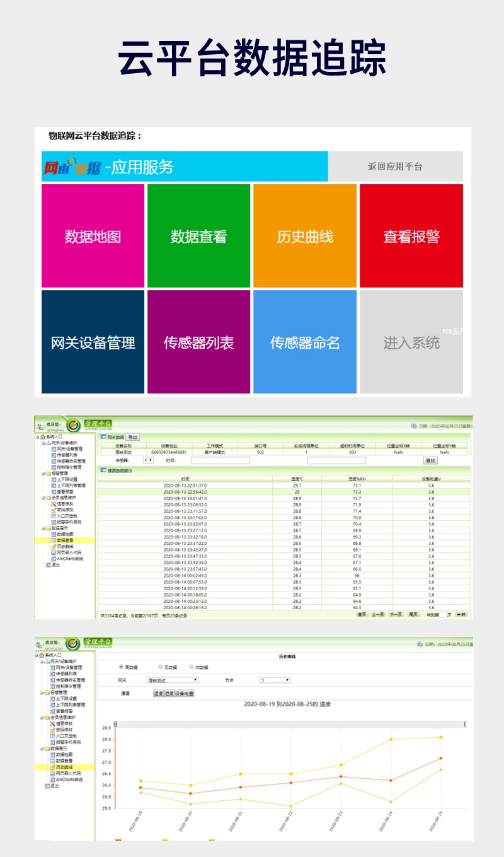
Task: Click 历史曲线 icon in data table panel
Action: pyautogui.click(x=53, y=546)
